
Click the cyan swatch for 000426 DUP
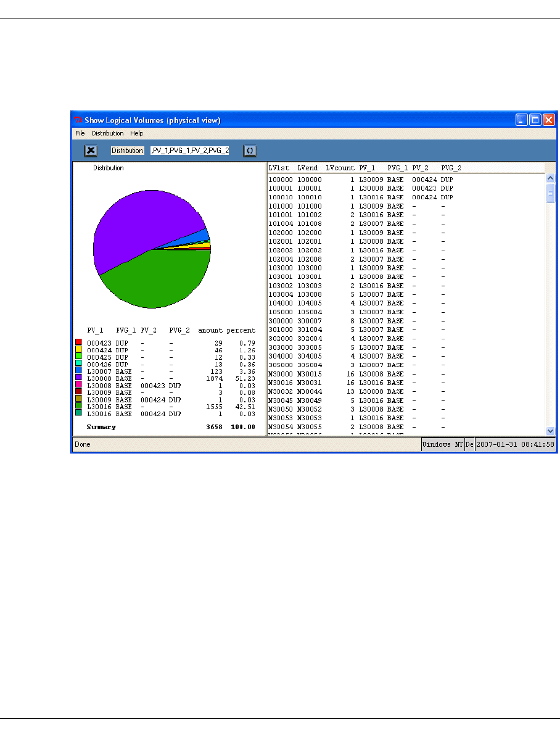point(78,363)
